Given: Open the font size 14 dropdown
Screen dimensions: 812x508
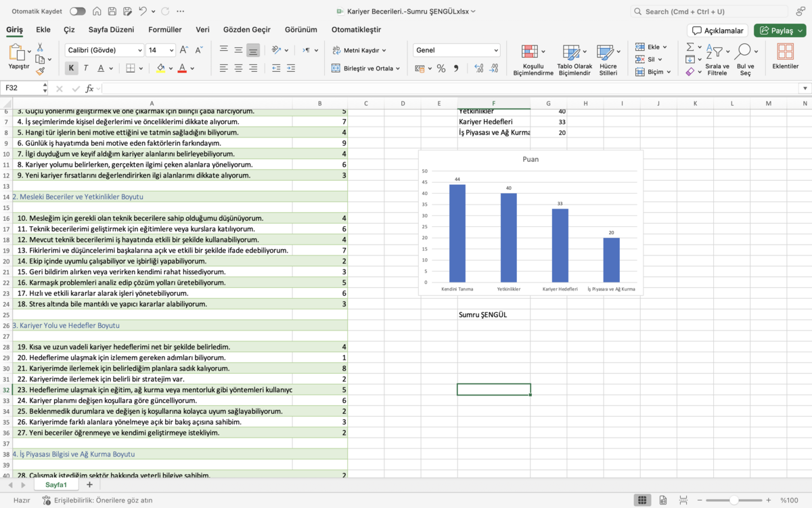Looking at the screenshot, I should coord(161,50).
